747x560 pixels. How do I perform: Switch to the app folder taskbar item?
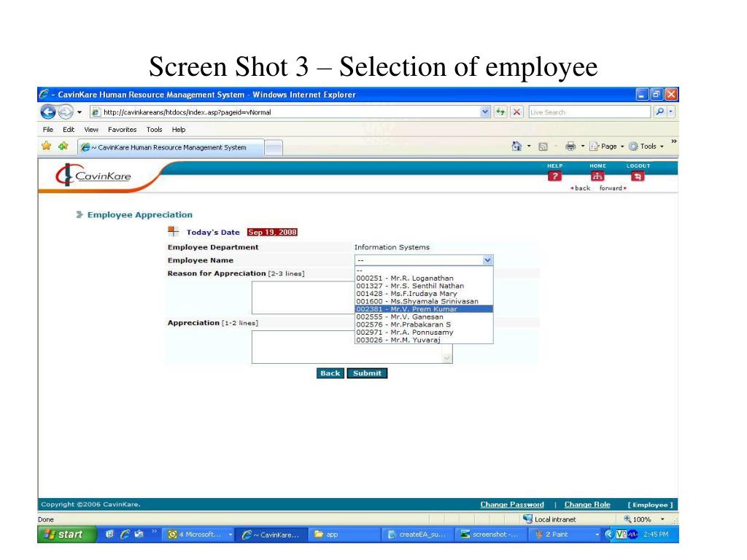click(345, 534)
